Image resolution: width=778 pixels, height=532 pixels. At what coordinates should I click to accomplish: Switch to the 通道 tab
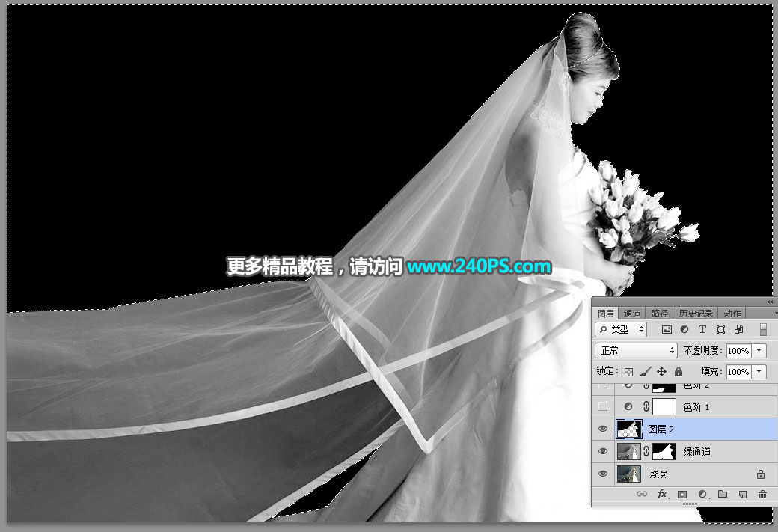pyautogui.click(x=631, y=314)
